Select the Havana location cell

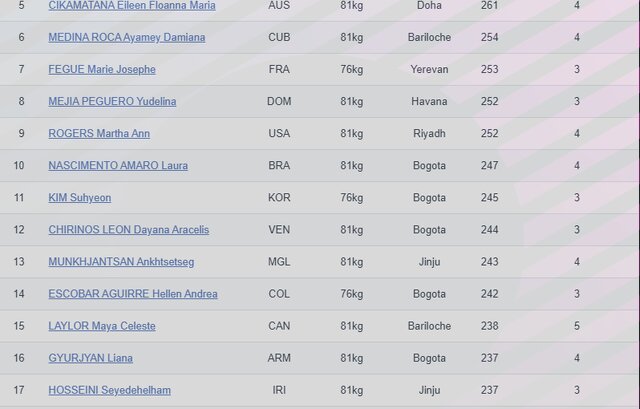click(x=429, y=102)
